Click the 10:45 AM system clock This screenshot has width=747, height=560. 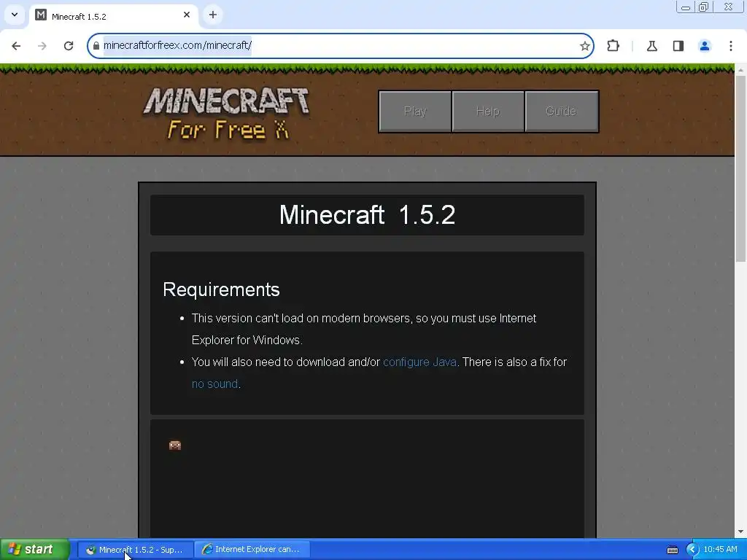720,550
